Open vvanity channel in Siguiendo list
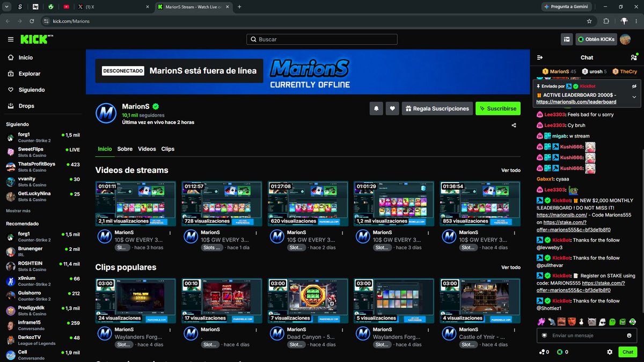 click(x=43, y=182)
